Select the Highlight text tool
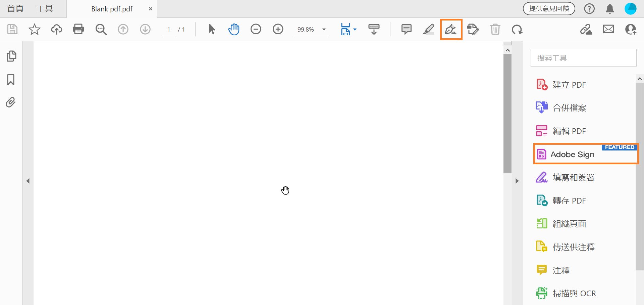Viewport: 644px width, 305px height. 429,30
